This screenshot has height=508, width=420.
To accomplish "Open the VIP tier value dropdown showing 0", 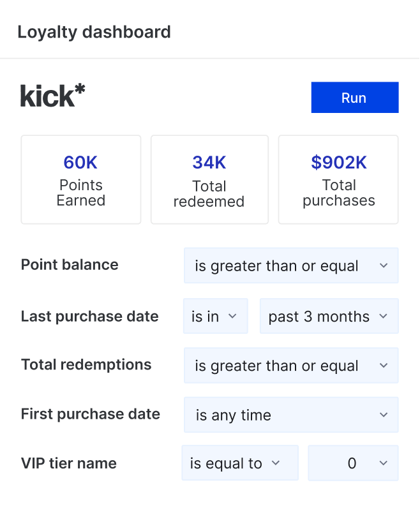I will click(353, 463).
